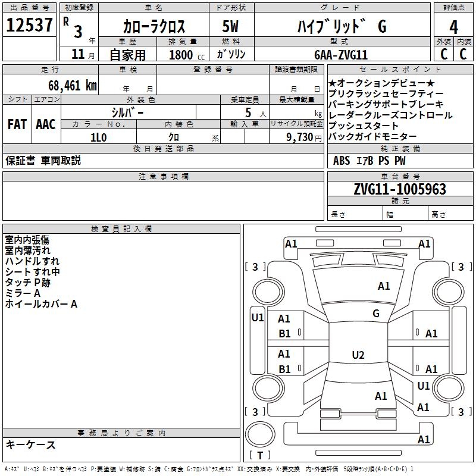Click the office notice キーケース
This screenshot has width=476, height=476.
click(31, 444)
